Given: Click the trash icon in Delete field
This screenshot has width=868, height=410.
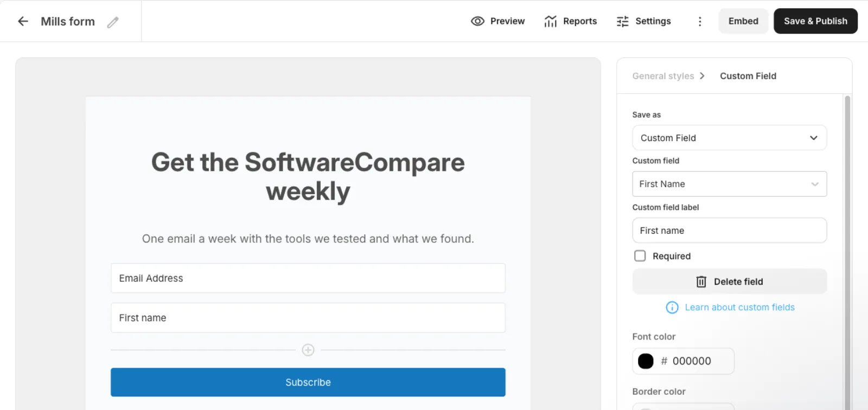Looking at the screenshot, I should click(x=701, y=281).
